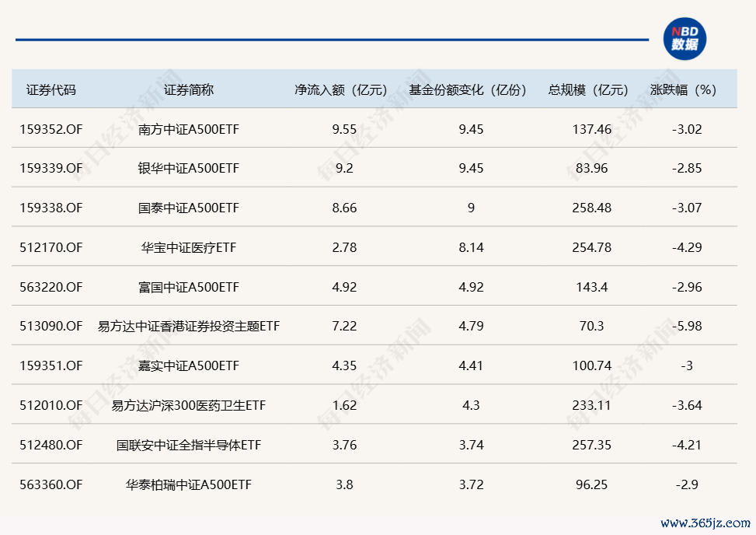The height and width of the screenshot is (535, 756).
Task: Select code 159351.OF
Action: [x=51, y=365]
